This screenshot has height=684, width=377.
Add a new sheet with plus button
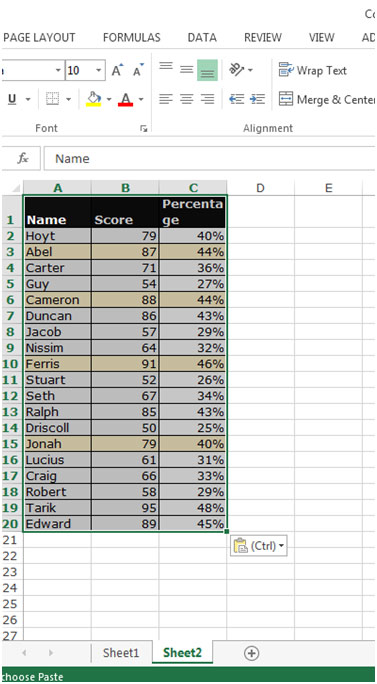click(251, 653)
